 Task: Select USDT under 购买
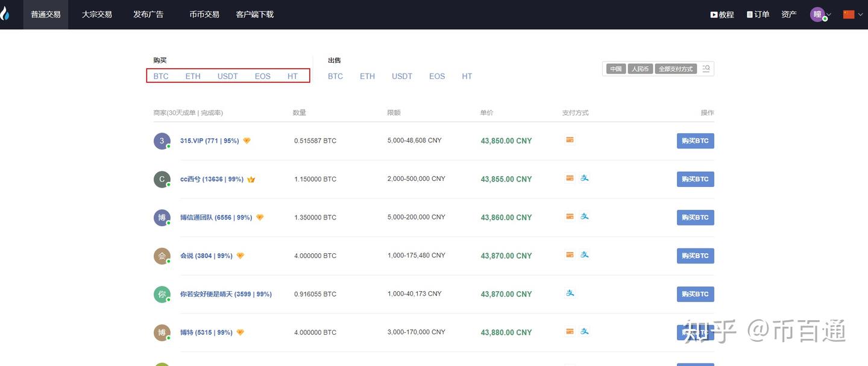pos(228,77)
